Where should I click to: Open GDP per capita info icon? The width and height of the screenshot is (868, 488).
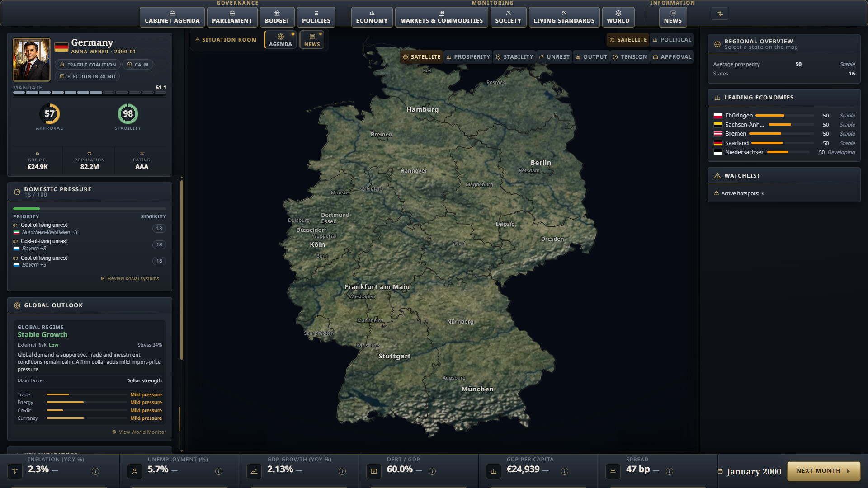[x=565, y=471]
